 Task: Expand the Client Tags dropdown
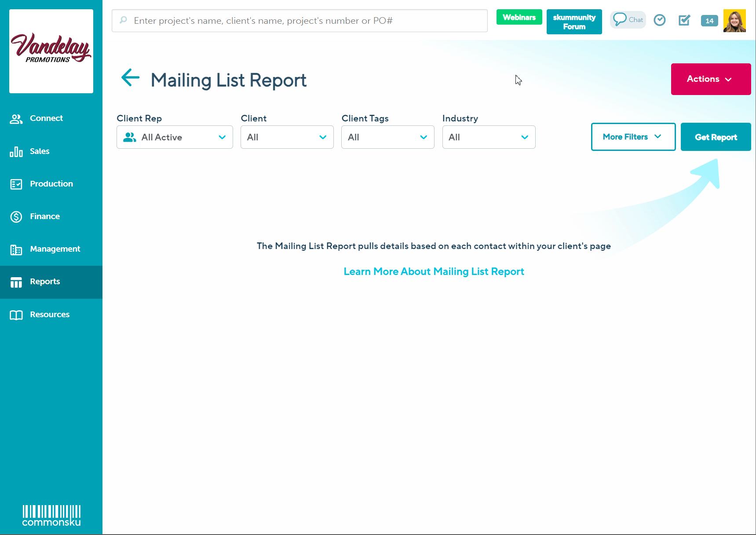(x=387, y=137)
